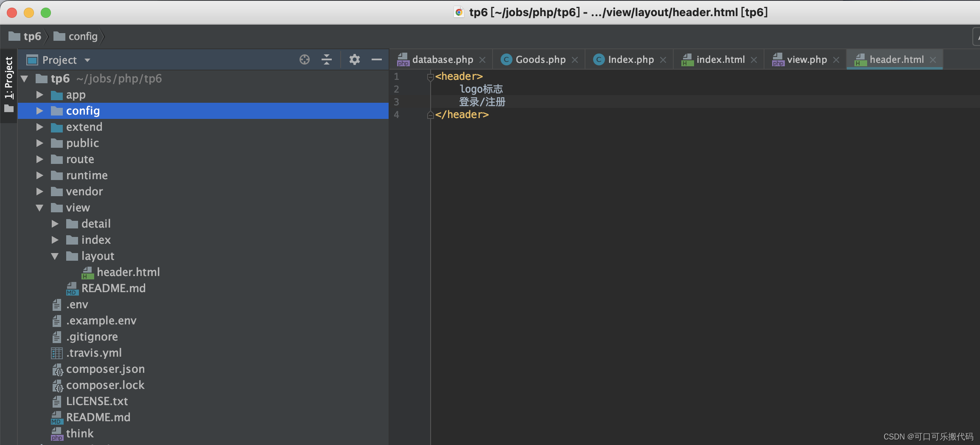Viewport: 980px width, 445px height.
Task: Expand the config folder arrow
Action: 40,111
